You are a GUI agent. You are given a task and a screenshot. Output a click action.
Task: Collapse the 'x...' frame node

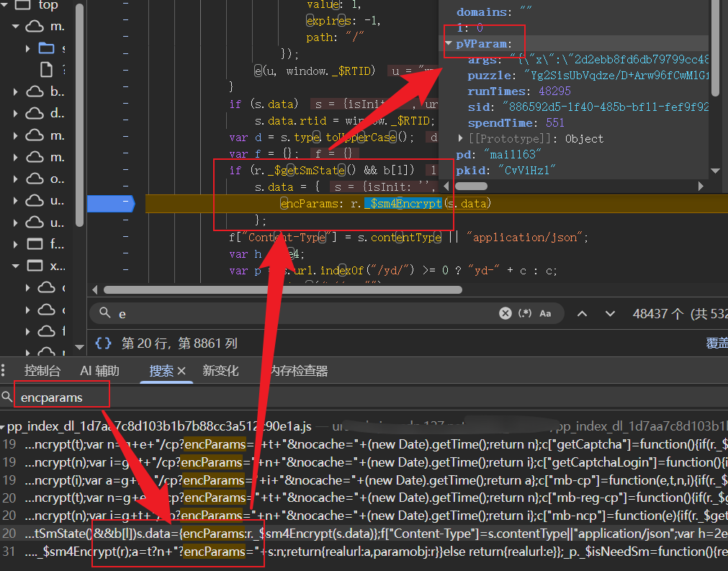tap(16, 266)
